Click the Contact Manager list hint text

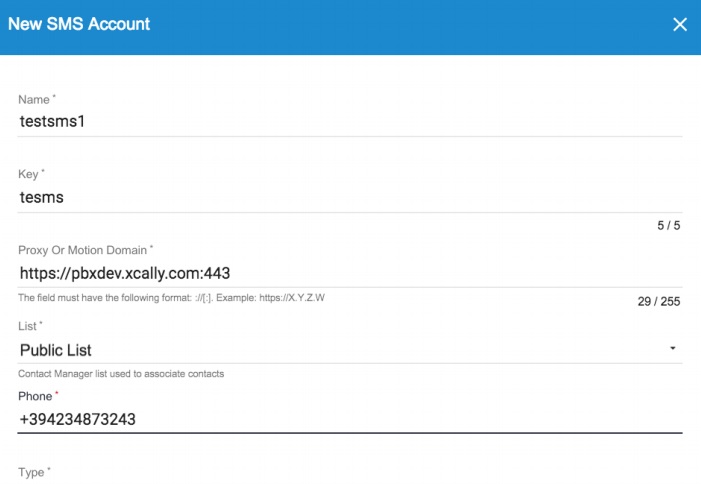coord(121,374)
